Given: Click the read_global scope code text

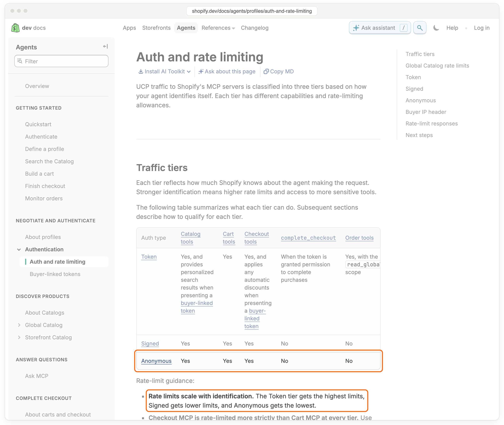Looking at the screenshot, I should point(363,265).
